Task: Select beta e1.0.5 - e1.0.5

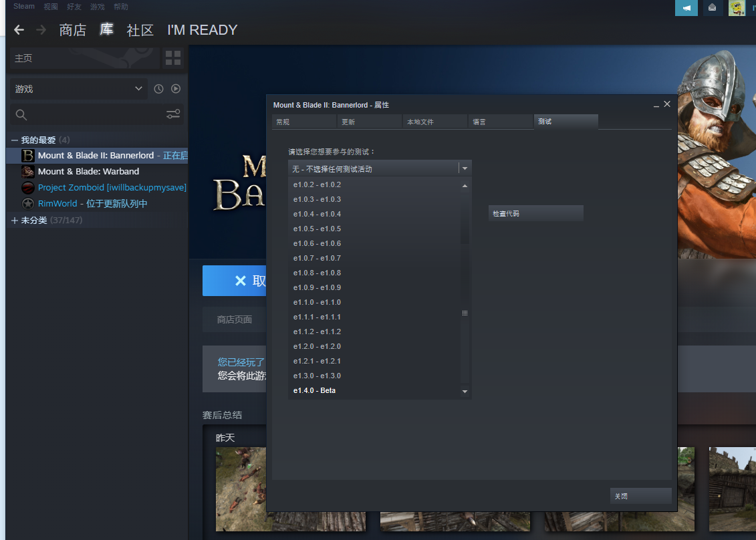Action: [374, 229]
